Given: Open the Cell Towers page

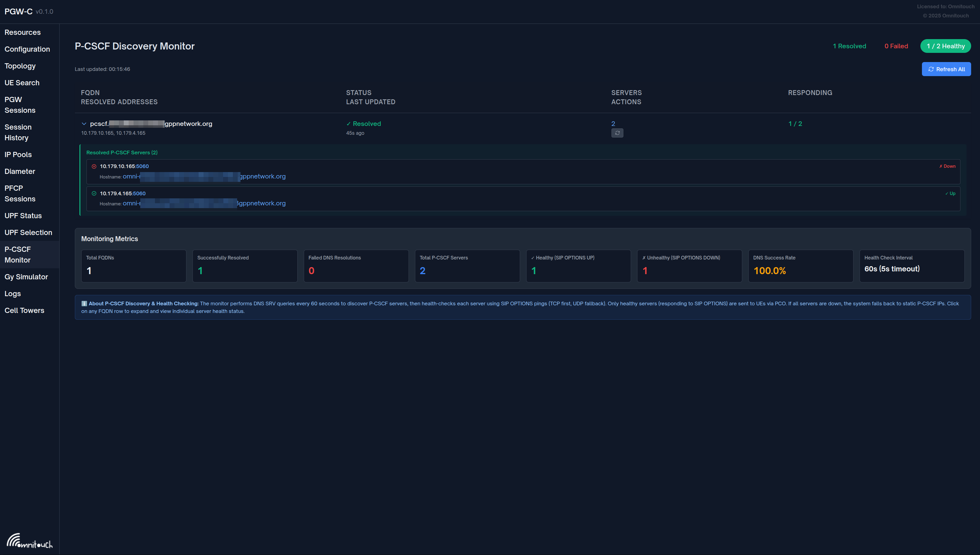Looking at the screenshot, I should coord(24,310).
